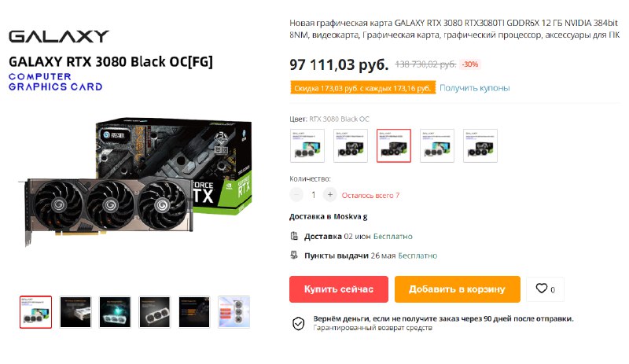The image size is (629, 364).
Task: Select the second color variant thumbnail
Action: [351, 145]
